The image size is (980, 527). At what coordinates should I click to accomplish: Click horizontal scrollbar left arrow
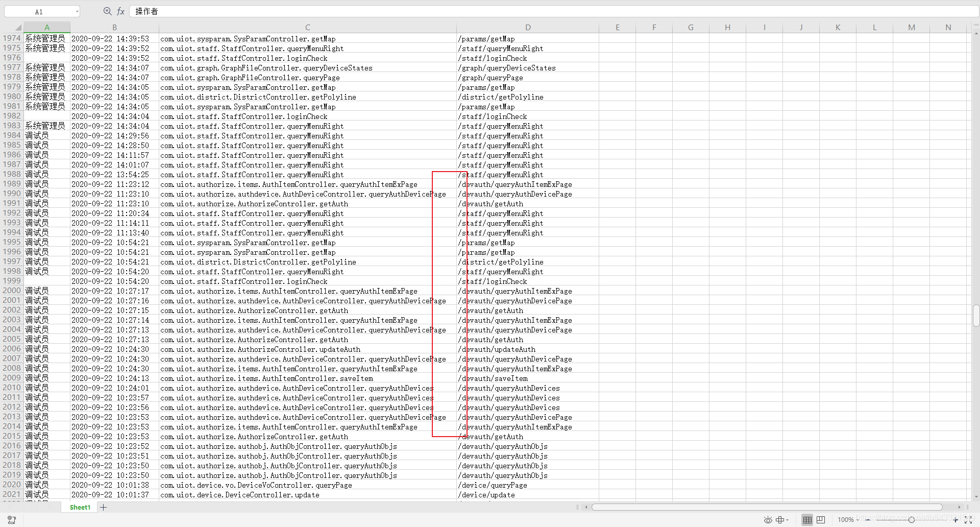pyautogui.click(x=586, y=507)
